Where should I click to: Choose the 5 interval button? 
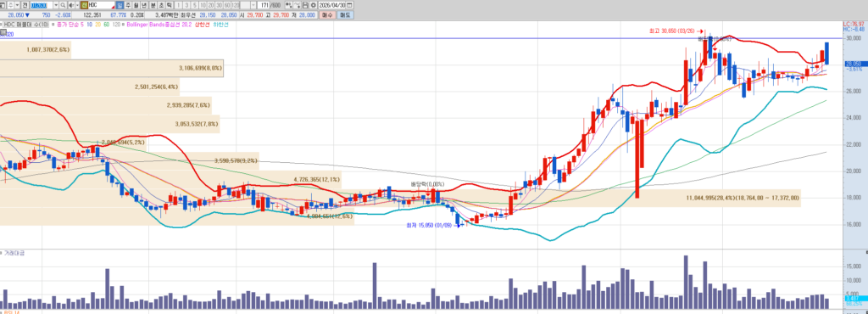(x=195, y=5)
